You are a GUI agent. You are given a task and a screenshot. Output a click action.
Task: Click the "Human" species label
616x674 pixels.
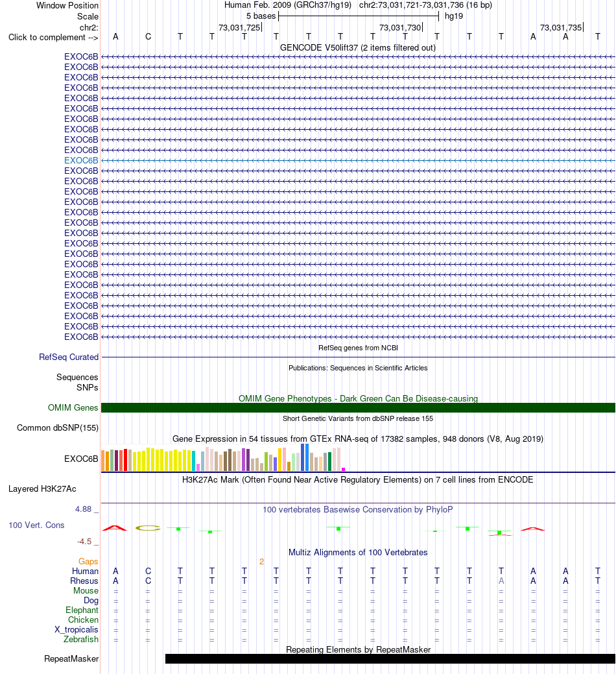point(85,572)
